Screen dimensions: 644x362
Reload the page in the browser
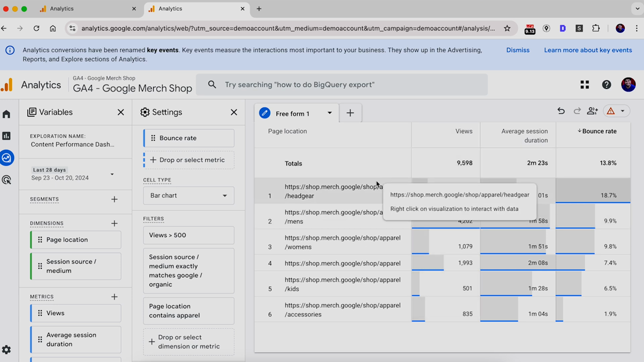point(36,29)
